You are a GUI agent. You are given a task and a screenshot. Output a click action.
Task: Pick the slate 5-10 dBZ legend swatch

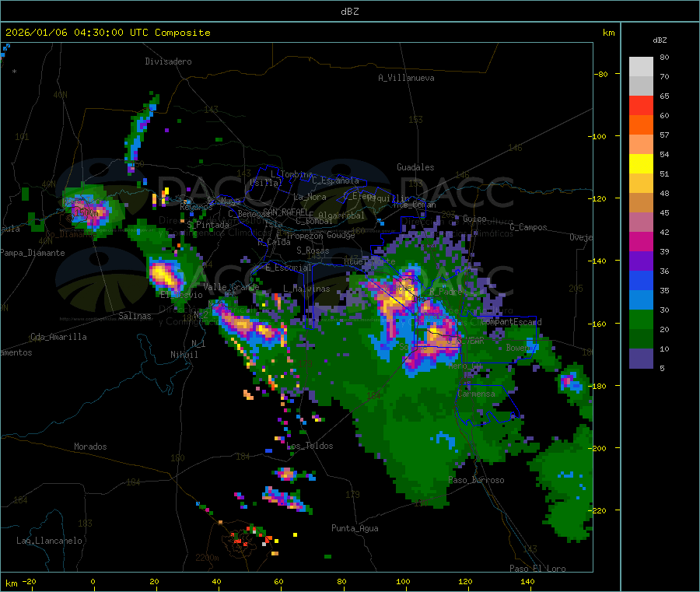641,359
